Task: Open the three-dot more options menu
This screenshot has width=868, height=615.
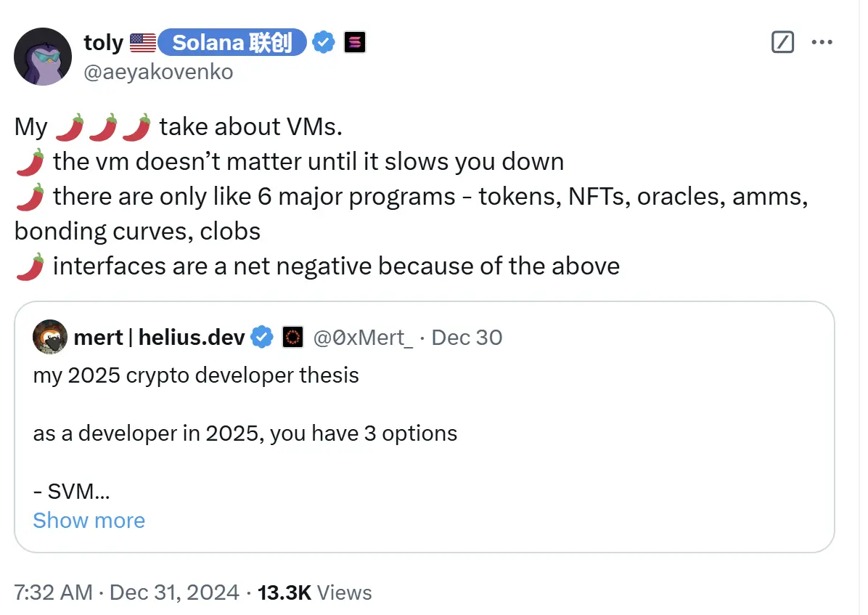Action: pyautogui.click(x=822, y=42)
